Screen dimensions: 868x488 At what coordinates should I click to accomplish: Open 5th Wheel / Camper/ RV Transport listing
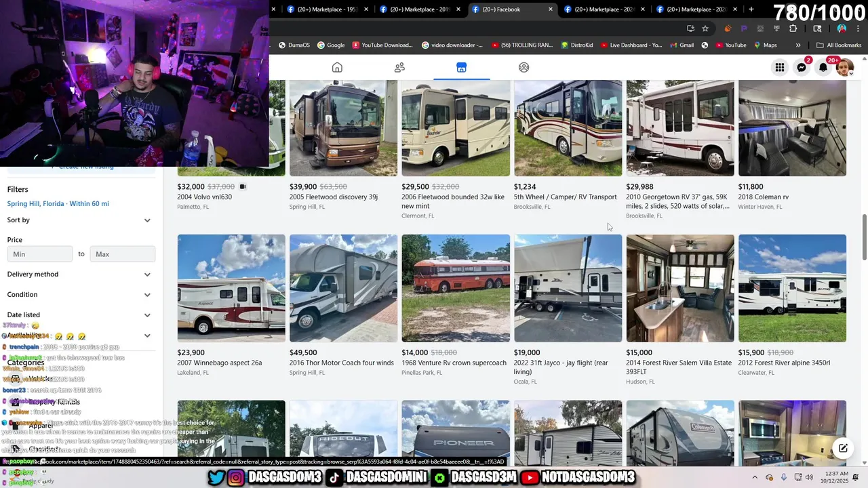566,197
